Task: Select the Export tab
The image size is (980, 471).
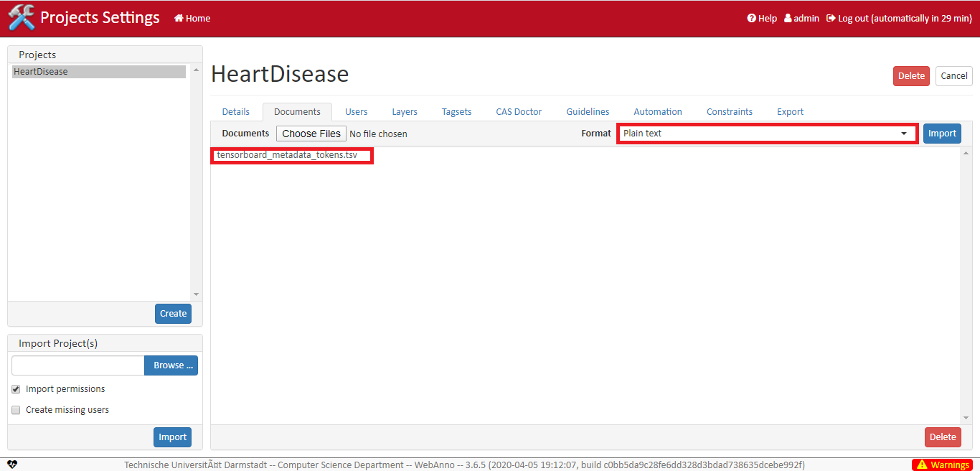Action: [x=789, y=111]
